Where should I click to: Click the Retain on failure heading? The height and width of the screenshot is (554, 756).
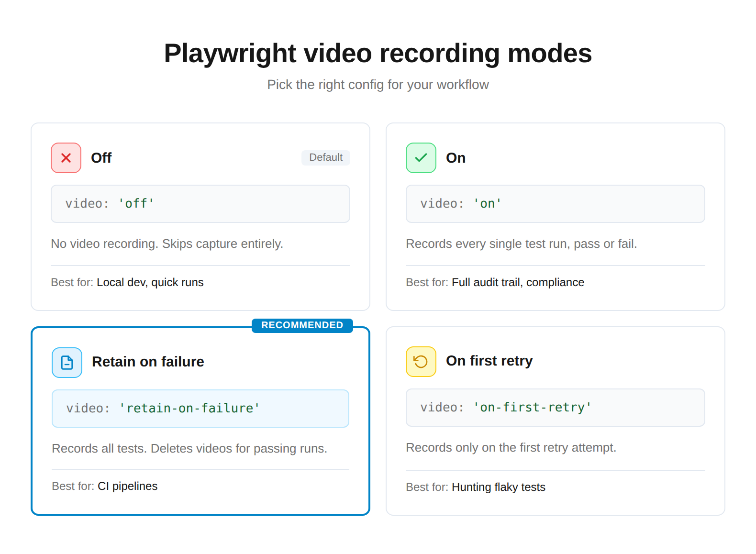[x=148, y=362]
